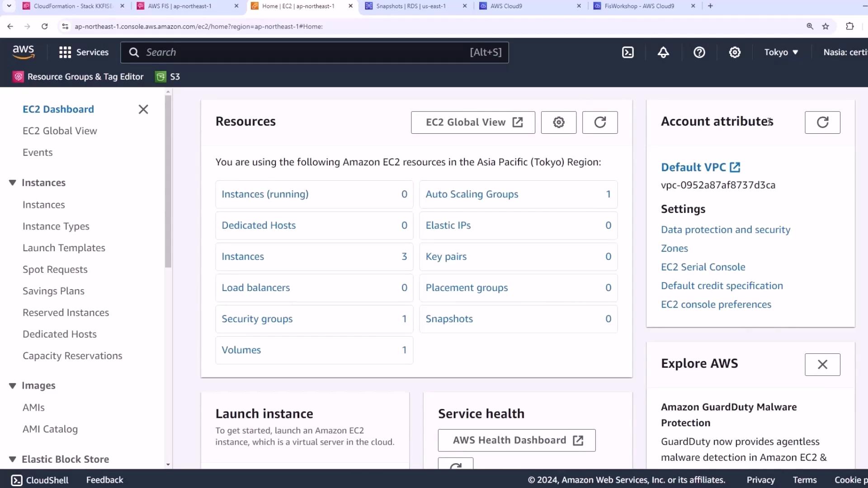The height and width of the screenshot is (488, 868).
Task: Refresh the Account attributes panel
Action: (822, 122)
